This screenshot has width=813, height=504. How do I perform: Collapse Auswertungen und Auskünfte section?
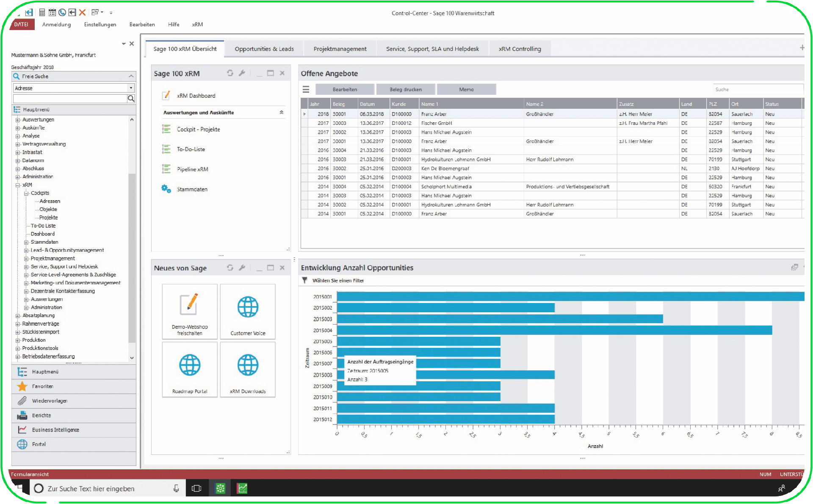click(x=282, y=113)
